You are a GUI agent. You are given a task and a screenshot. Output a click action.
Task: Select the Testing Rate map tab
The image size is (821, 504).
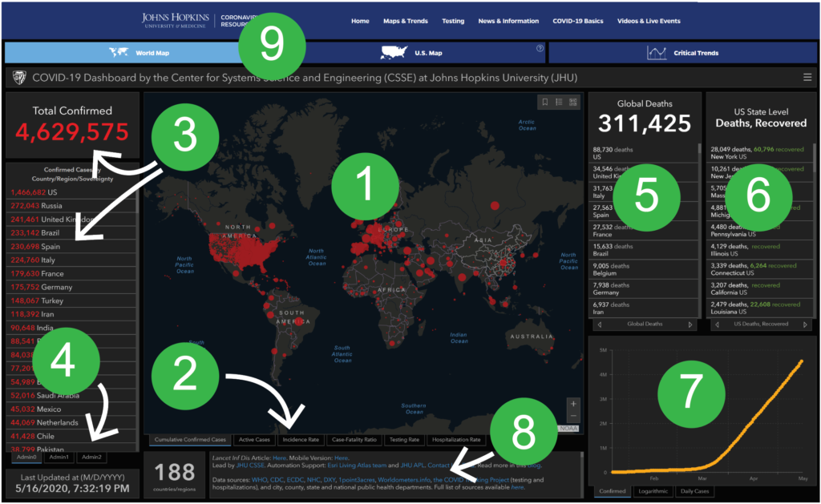pyautogui.click(x=404, y=440)
